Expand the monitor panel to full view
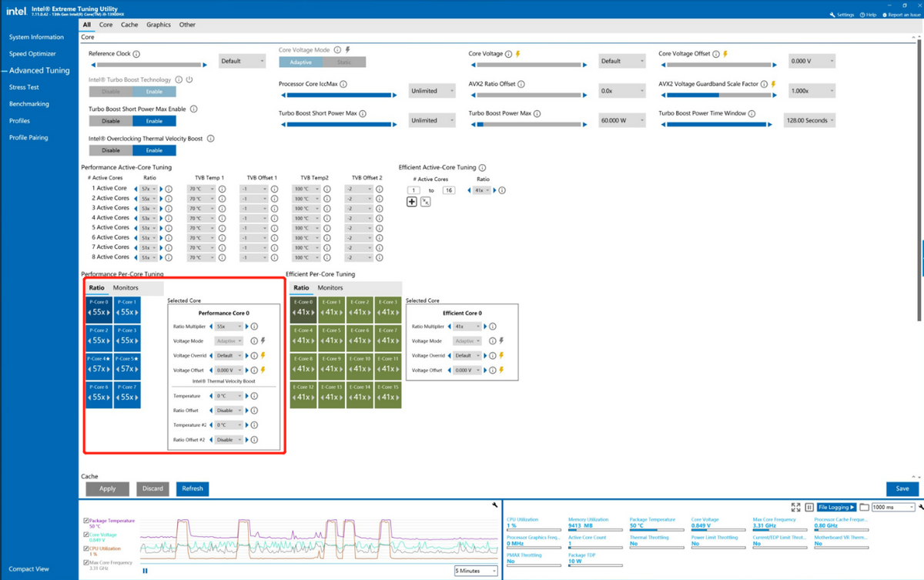Viewport: 924px width, 580px height. pos(796,508)
